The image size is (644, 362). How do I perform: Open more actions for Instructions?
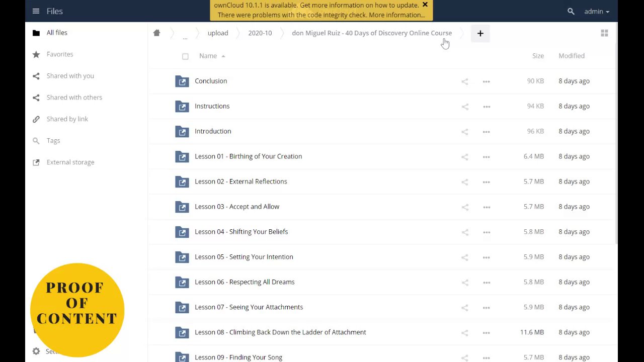486,107
